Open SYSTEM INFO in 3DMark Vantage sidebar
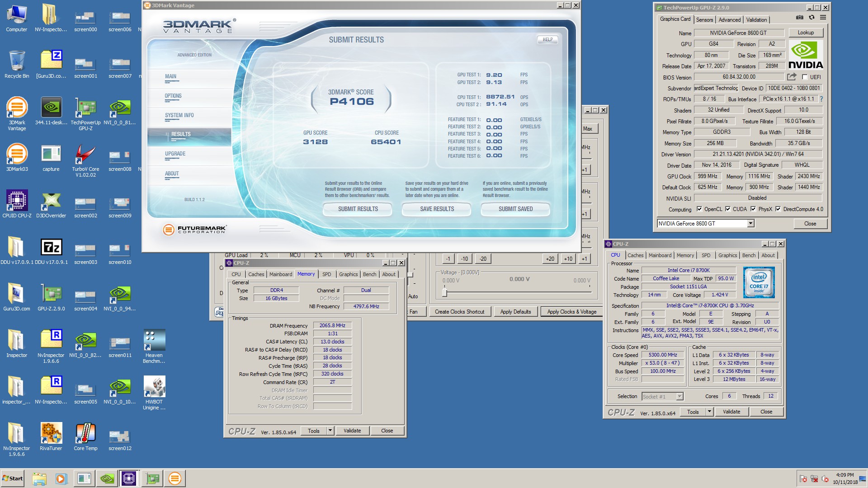This screenshot has width=868, height=488. coord(179,115)
